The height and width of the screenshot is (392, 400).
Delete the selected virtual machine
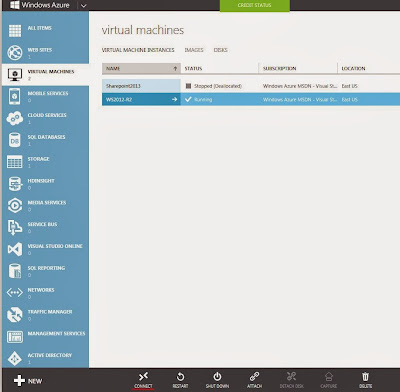(366, 380)
